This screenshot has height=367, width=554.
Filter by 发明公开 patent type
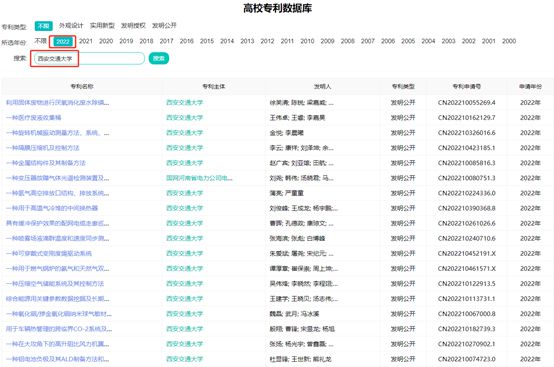point(164,25)
